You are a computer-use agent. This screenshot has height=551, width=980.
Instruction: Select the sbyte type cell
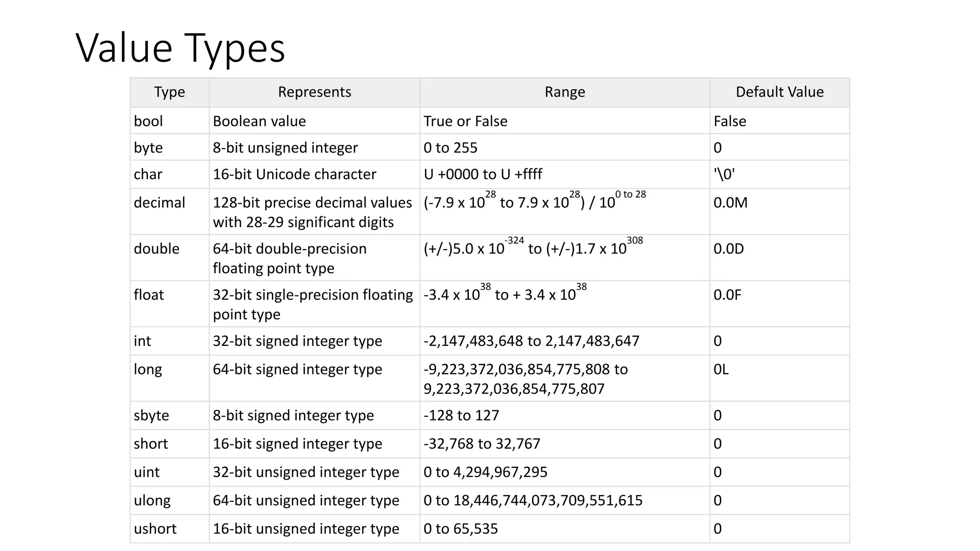[151, 415]
